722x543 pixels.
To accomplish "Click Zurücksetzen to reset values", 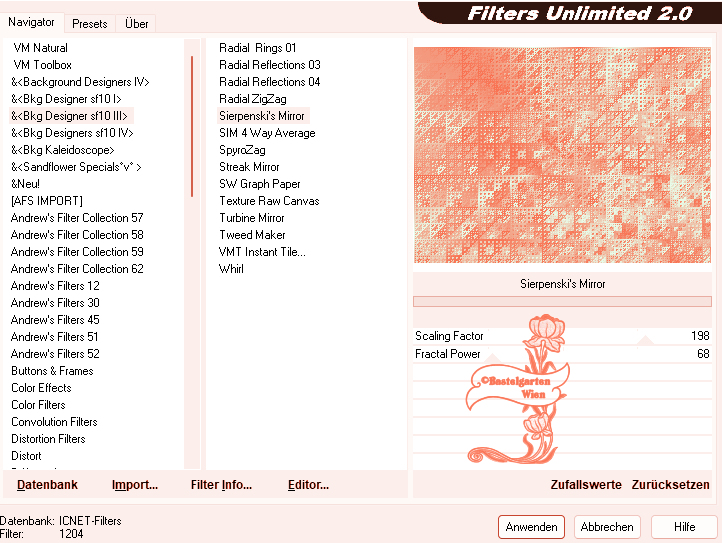I will coord(670,485).
